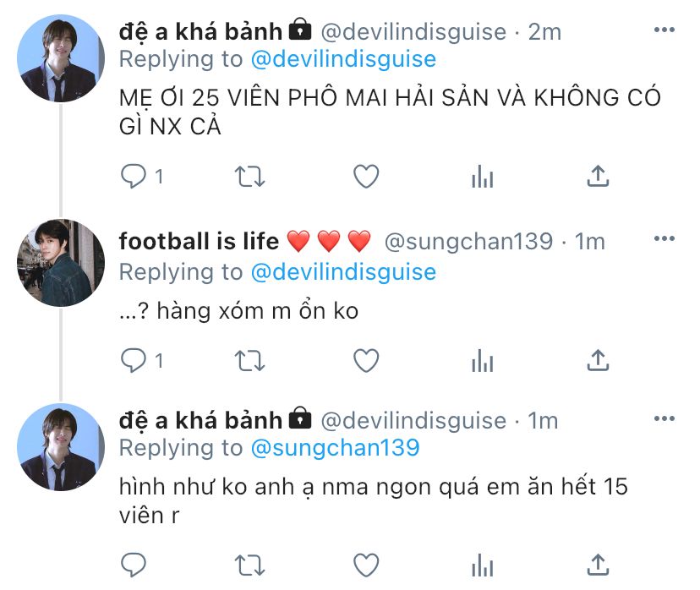The width and height of the screenshot is (700, 590).
Task: Open more options for the sungchan139 tweet
Action: (x=664, y=238)
